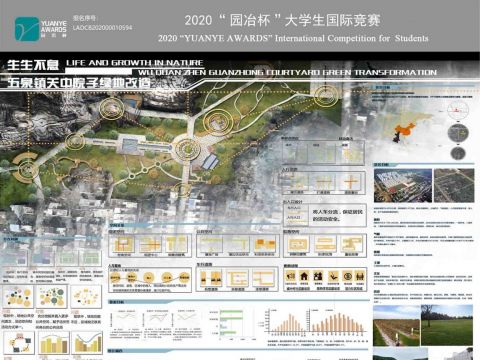The image size is (480, 360).
Task: Click the heading 生生不息
Action: (33, 65)
